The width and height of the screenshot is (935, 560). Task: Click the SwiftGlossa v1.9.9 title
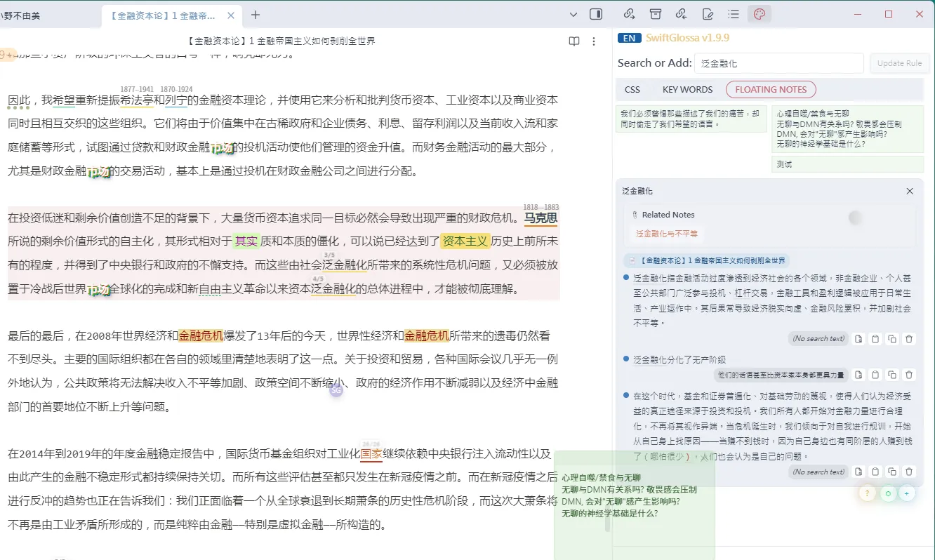(x=687, y=38)
